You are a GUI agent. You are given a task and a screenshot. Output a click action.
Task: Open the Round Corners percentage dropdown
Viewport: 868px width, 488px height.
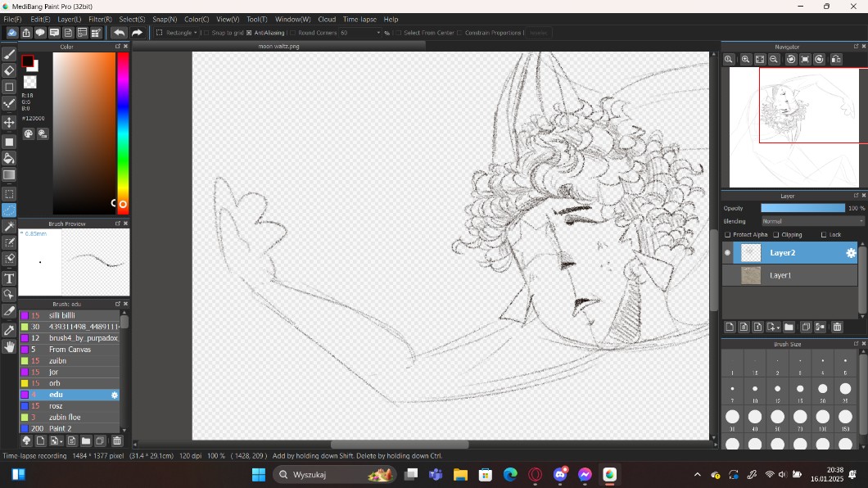pyautogui.click(x=378, y=33)
